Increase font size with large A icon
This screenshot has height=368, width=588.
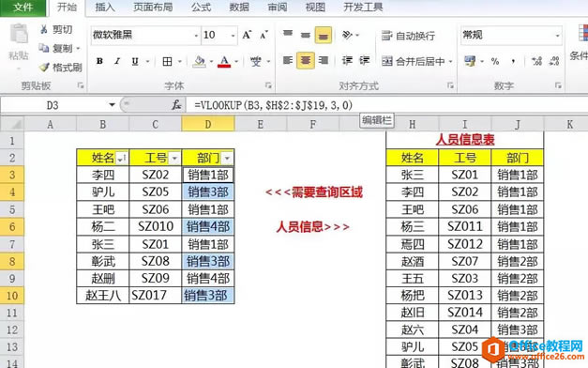click(x=247, y=36)
